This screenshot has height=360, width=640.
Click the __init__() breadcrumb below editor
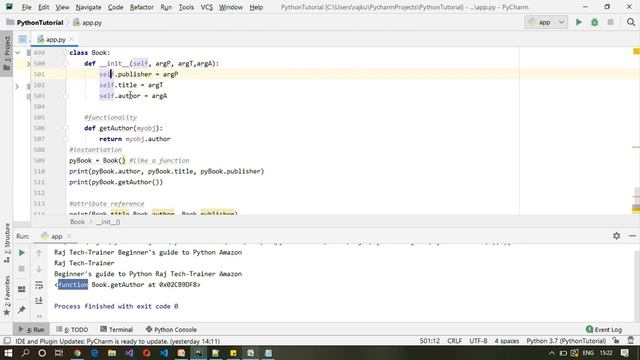click(x=108, y=222)
